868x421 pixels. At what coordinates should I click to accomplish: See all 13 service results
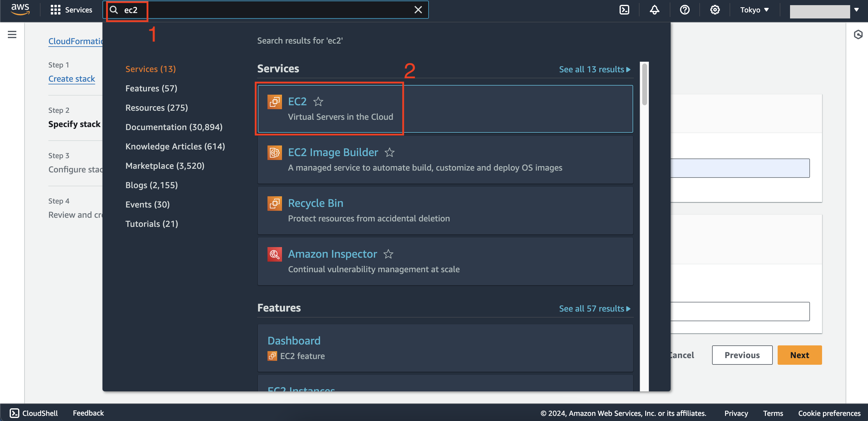tap(594, 70)
